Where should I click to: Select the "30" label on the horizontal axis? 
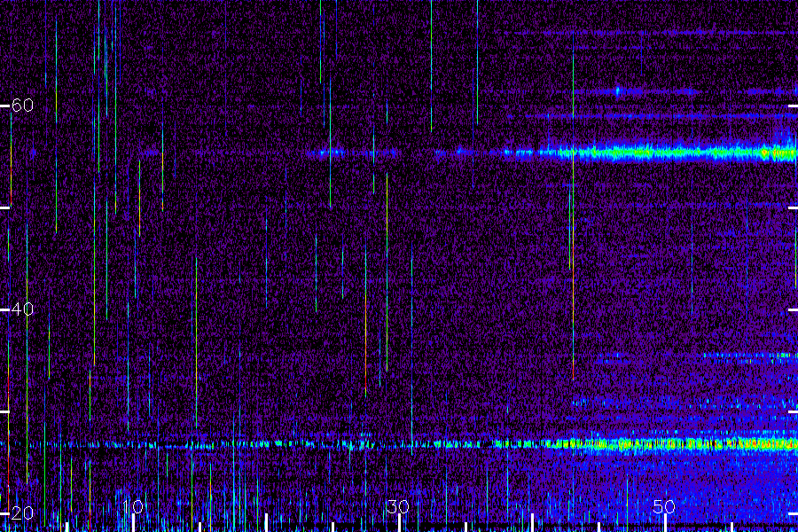[398, 506]
